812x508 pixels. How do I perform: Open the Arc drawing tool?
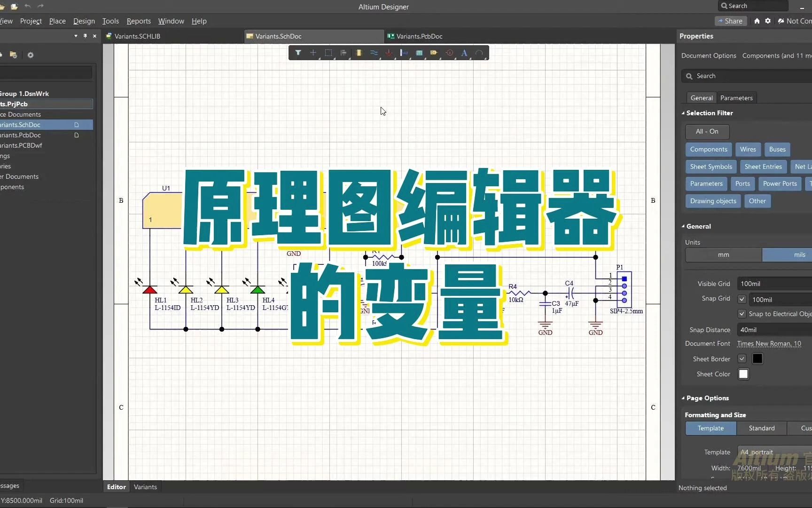480,53
